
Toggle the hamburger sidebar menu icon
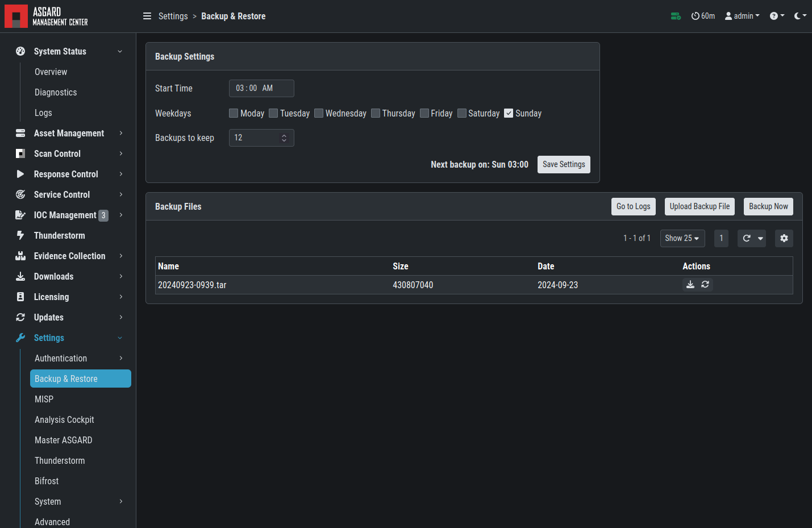click(x=147, y=16)
